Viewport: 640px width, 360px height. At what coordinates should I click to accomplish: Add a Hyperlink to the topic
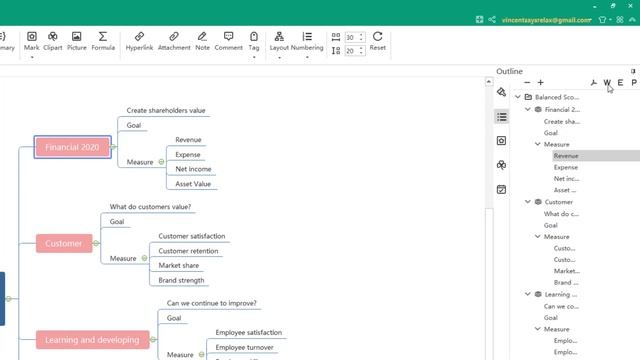[x=139, y=41]
